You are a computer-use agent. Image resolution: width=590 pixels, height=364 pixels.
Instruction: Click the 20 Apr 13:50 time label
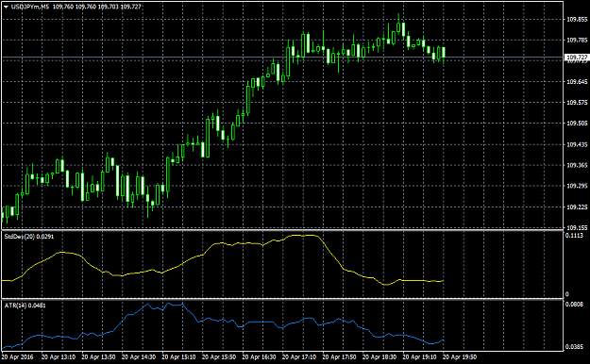[98, 356]
